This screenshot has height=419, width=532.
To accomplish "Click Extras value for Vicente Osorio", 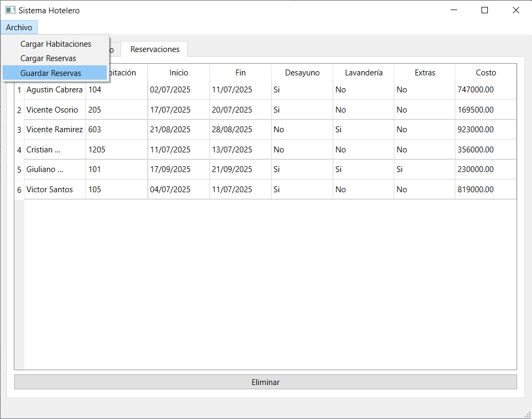I will 425,110.
